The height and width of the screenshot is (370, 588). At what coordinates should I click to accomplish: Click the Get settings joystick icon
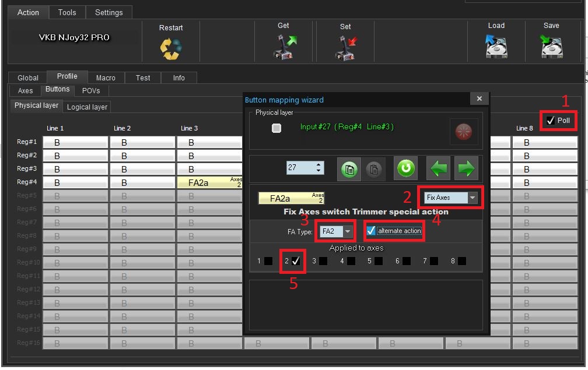click(284, 46)
